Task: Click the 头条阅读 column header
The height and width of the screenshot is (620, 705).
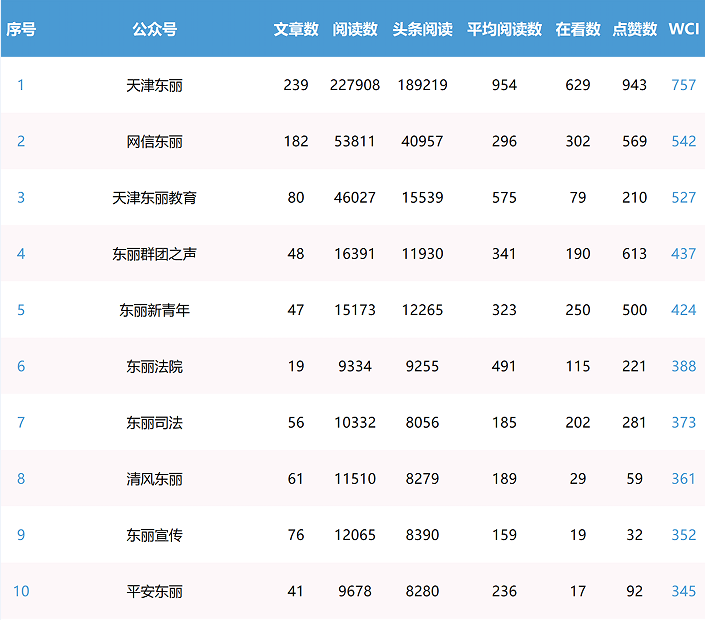Action: click(422, 29)
